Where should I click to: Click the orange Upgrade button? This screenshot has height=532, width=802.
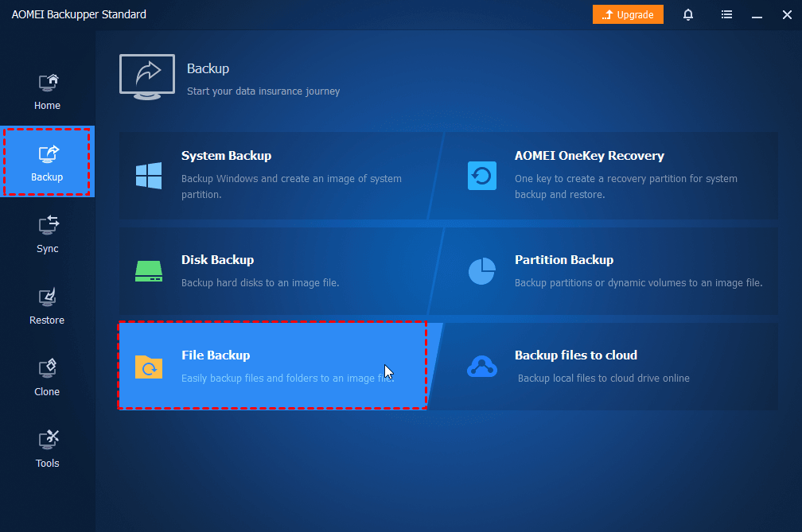tap(628, 14)
